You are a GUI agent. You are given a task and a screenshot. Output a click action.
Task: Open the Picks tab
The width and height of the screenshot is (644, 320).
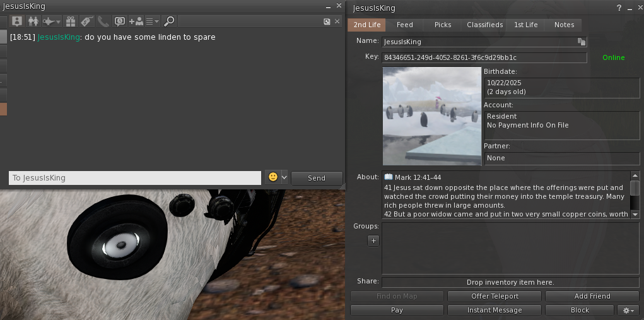pyautogui.click(x=443, y=25)
